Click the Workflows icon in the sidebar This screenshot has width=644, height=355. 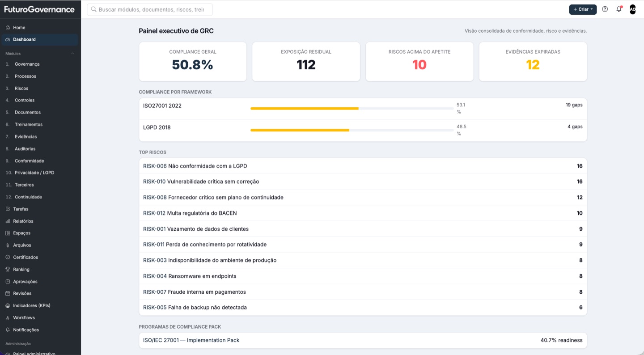point(8,318)
